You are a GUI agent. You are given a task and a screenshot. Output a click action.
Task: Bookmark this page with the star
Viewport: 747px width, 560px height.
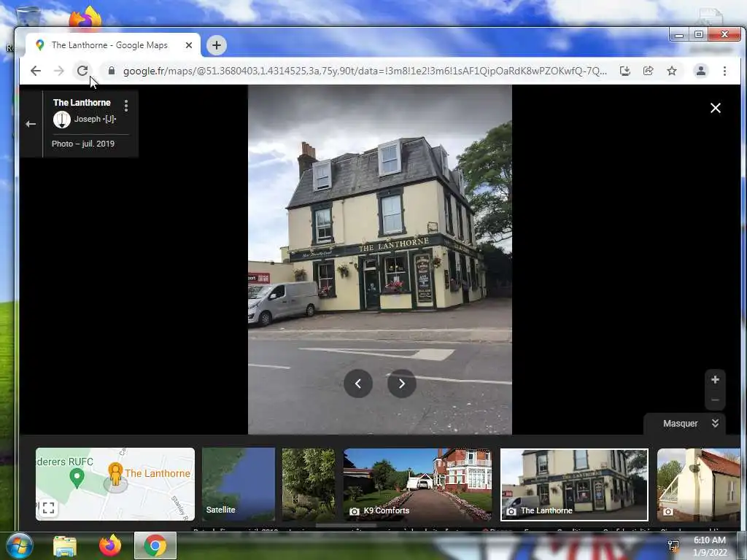coord(672,71)
